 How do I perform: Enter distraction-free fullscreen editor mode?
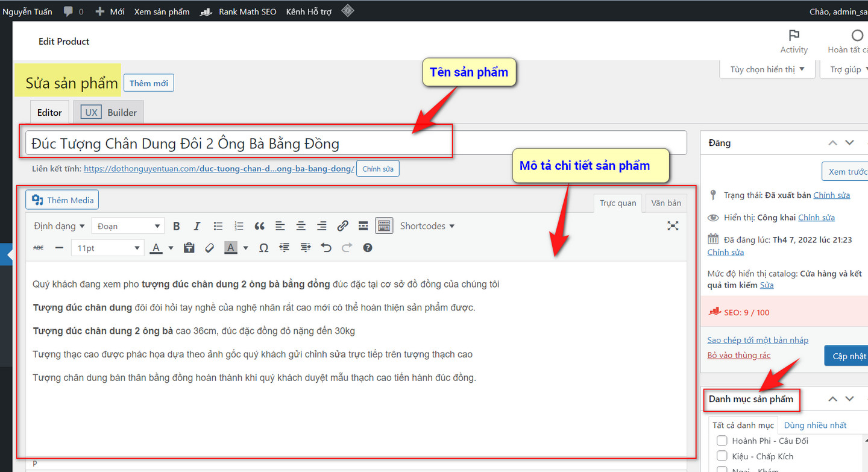pyautogui.click(x=673, y=226)
